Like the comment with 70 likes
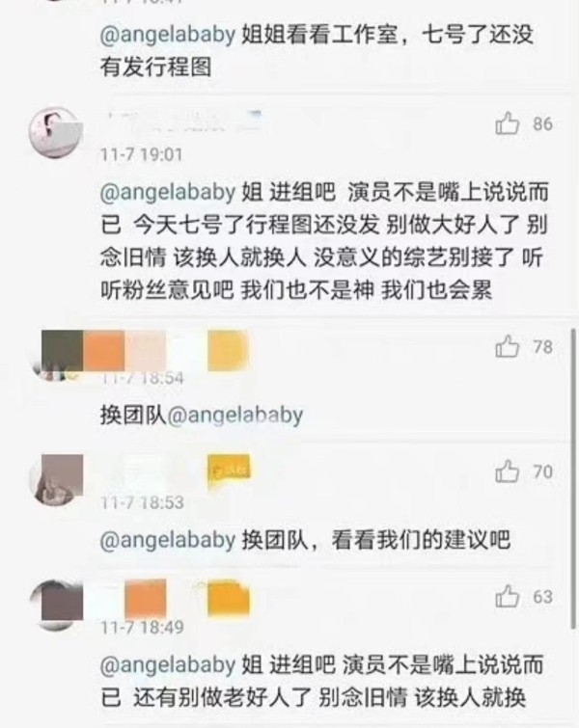579x728 pixels. 507,472
